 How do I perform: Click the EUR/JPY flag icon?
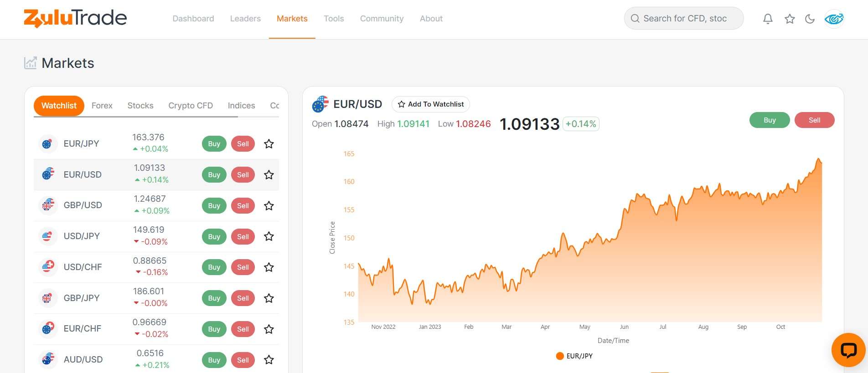point(48,143)
